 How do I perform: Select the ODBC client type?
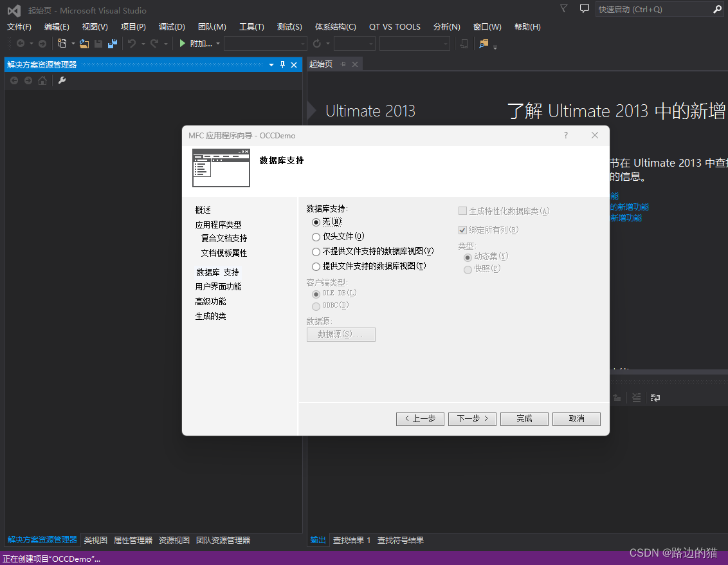tap(331, 305)
